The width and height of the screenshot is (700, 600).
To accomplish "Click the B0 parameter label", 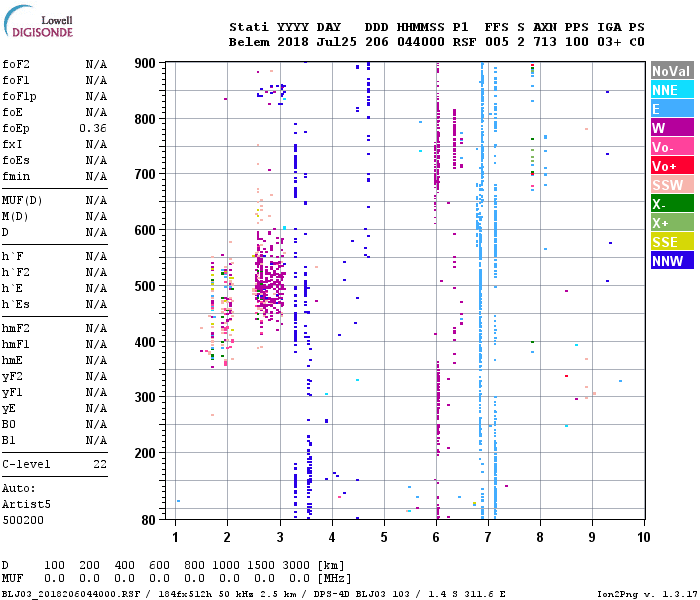I will [x=9, y=425].
